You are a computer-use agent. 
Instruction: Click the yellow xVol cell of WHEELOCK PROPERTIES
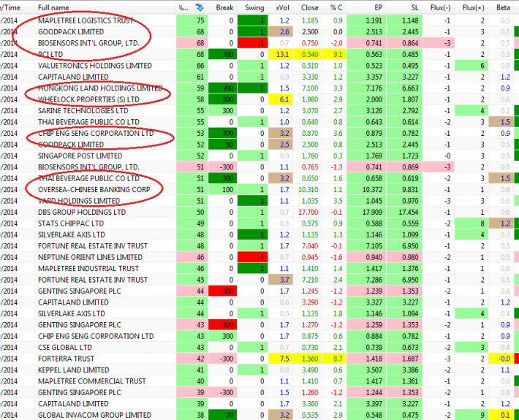283,99
